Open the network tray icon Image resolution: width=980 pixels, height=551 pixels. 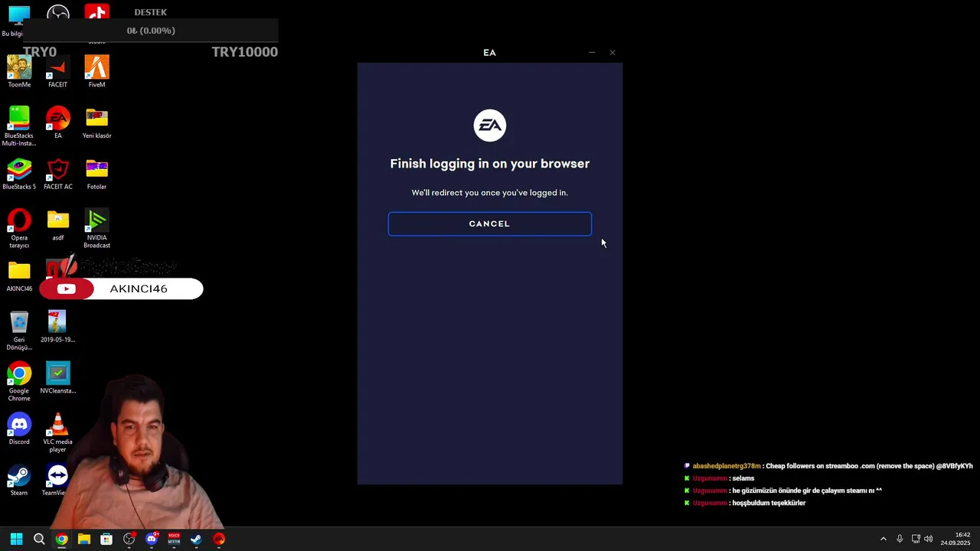[916, 539]
